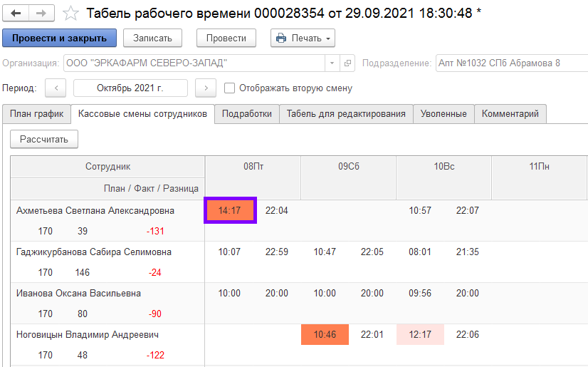Screen dimensions: 588x367
Task: Open the Печать print menu
Action: pos(303,38)
